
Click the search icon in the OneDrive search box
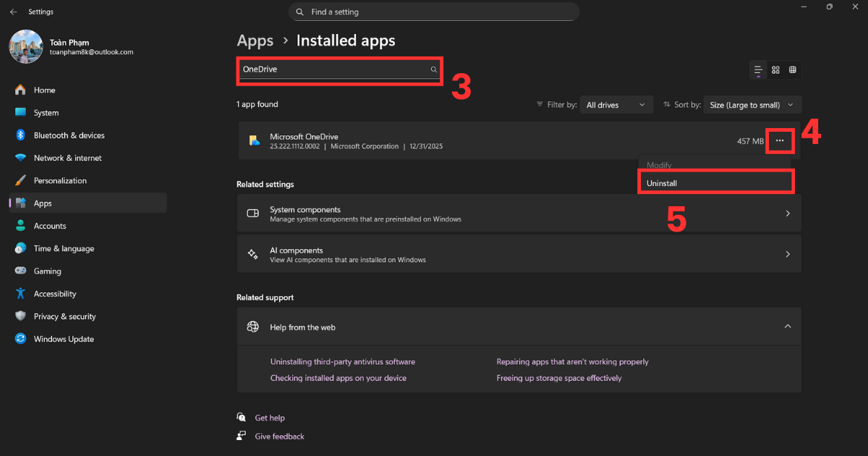click(433, 69)
